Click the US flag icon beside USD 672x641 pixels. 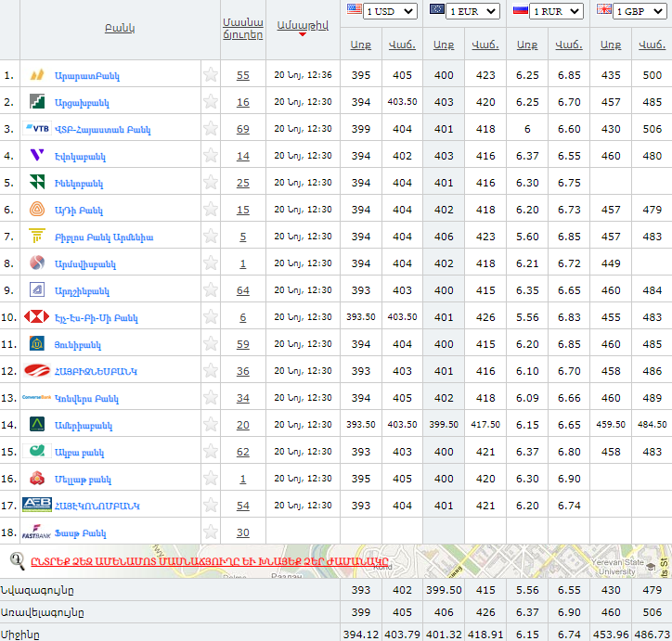[x=354, y=9]
